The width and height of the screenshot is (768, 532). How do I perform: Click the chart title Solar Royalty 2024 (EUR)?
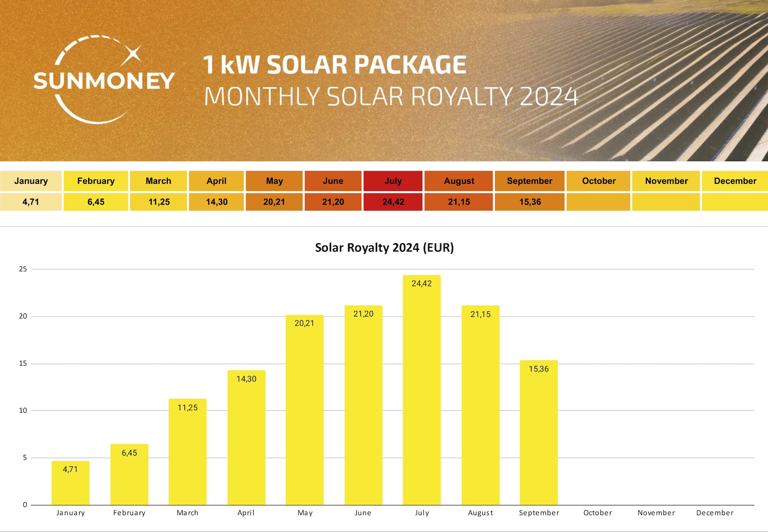(x=384, y=247)
